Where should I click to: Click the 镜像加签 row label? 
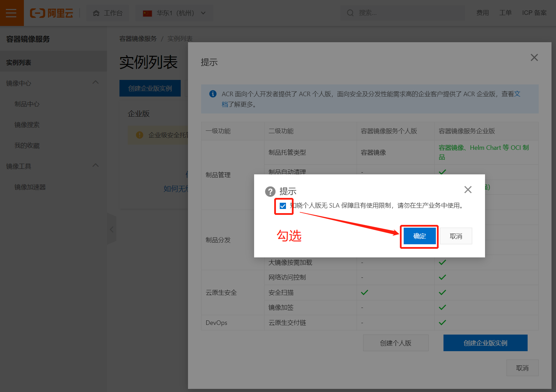(281, 308)
